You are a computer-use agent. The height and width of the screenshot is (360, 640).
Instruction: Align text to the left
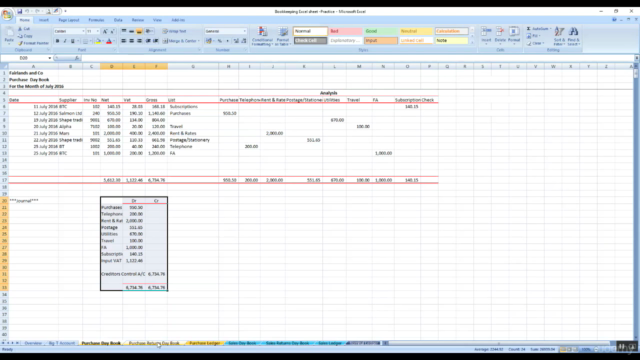click(124, 41)
